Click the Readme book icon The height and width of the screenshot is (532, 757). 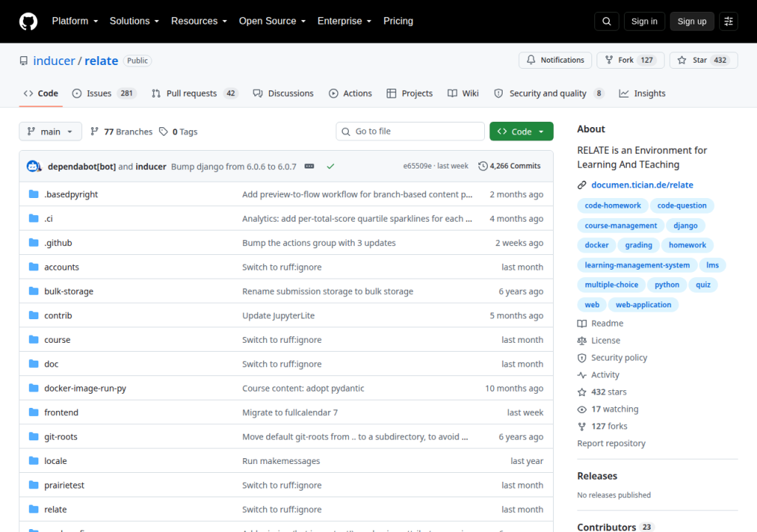[x=582, y=324]
